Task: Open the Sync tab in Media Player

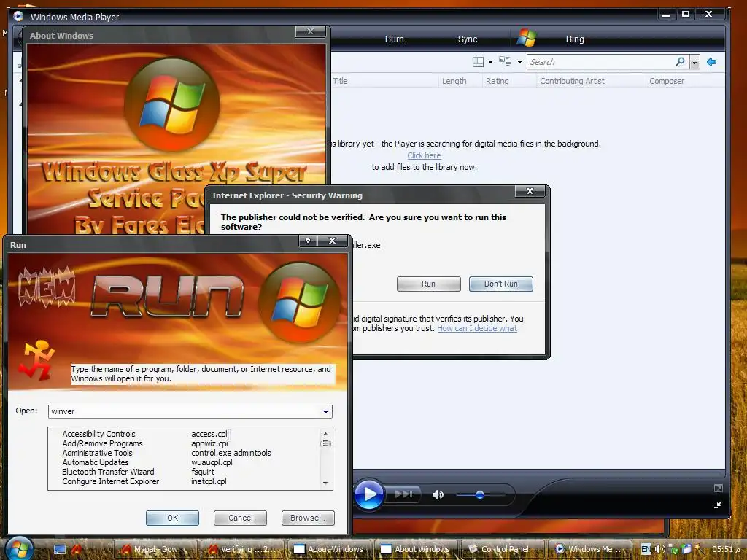Action: click(x=468, y=39)
